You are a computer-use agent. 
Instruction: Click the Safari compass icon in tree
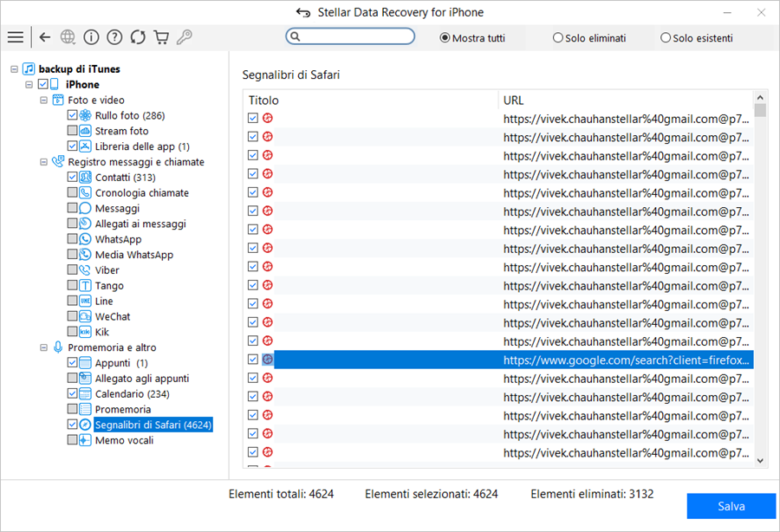[x=86, y=425]
